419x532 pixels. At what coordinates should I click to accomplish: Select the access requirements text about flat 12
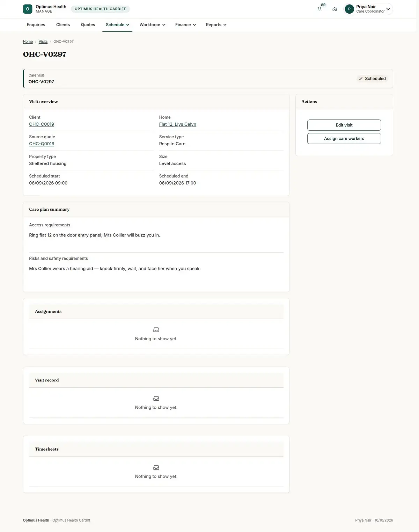(95, 235)
